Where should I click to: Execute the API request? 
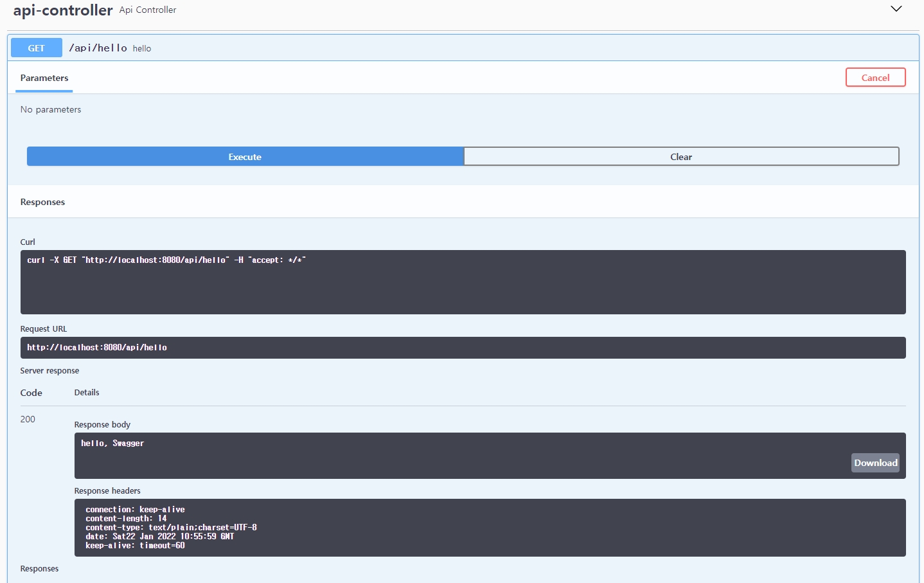point(245,156)
